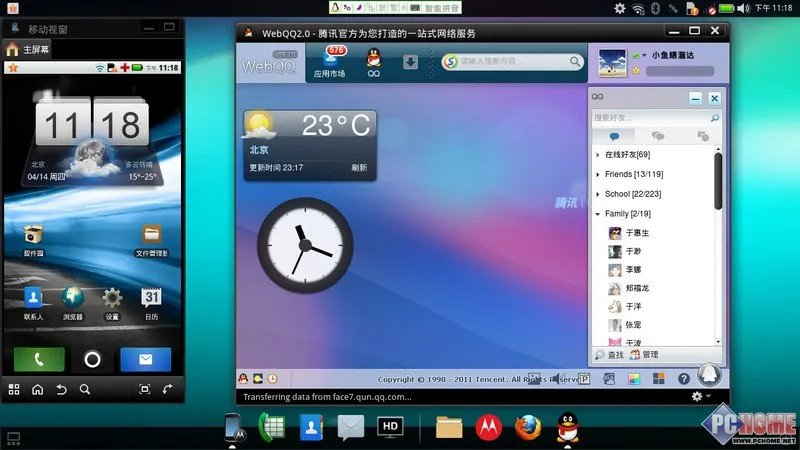The height and width of the screenshot is (450, 800).
Task: Launch Firefox from the dock
Action: pos(528,427)
